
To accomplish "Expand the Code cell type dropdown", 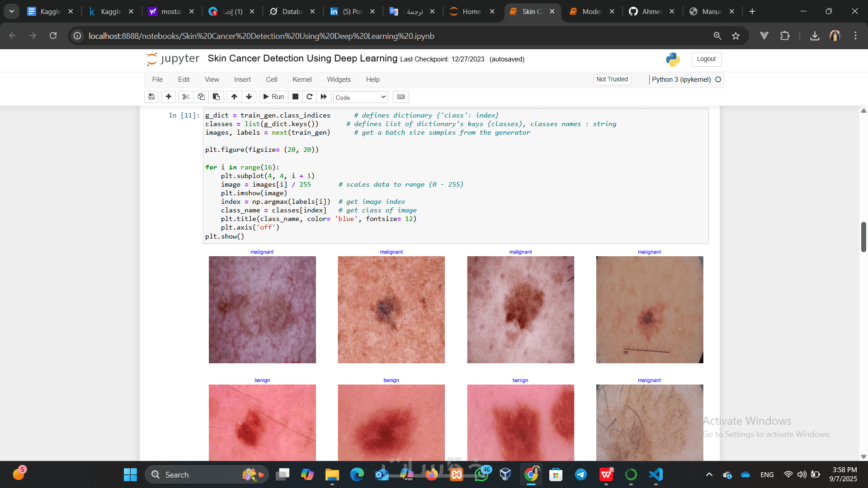I will click(361, 97).
